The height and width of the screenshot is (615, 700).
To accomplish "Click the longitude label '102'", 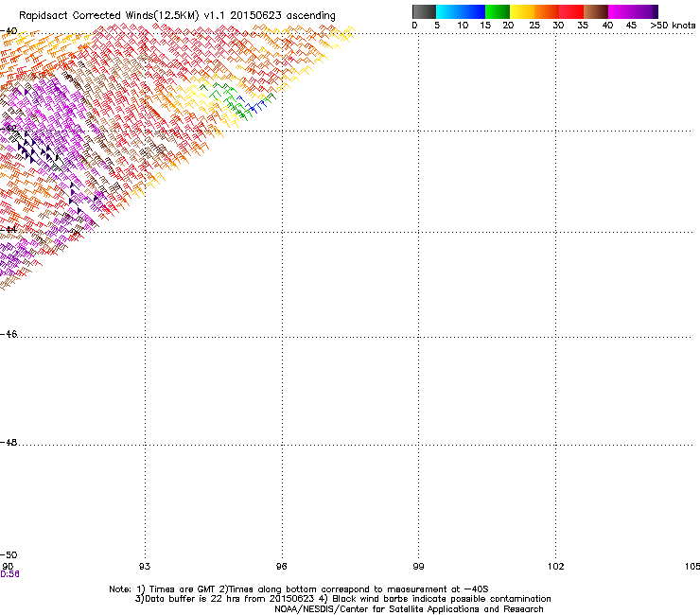I will (556, 567).
